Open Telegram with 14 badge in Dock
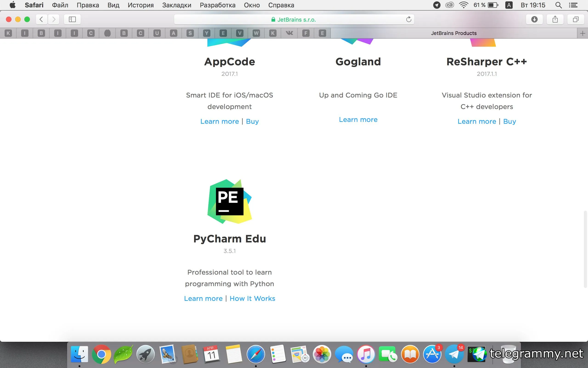The width and height of the screenshot is (588, 368). (x=454, y=354)
